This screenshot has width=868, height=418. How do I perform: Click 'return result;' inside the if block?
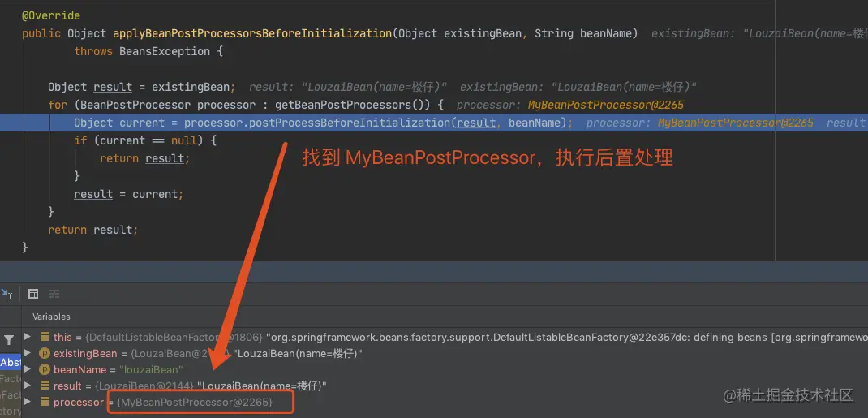click(145, 158)
